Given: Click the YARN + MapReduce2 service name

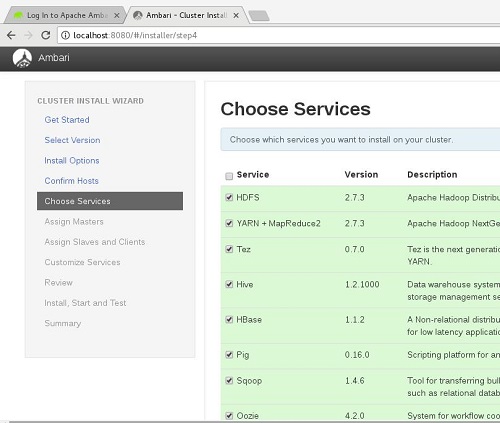Looking at the screenshot, I should 279,223.
